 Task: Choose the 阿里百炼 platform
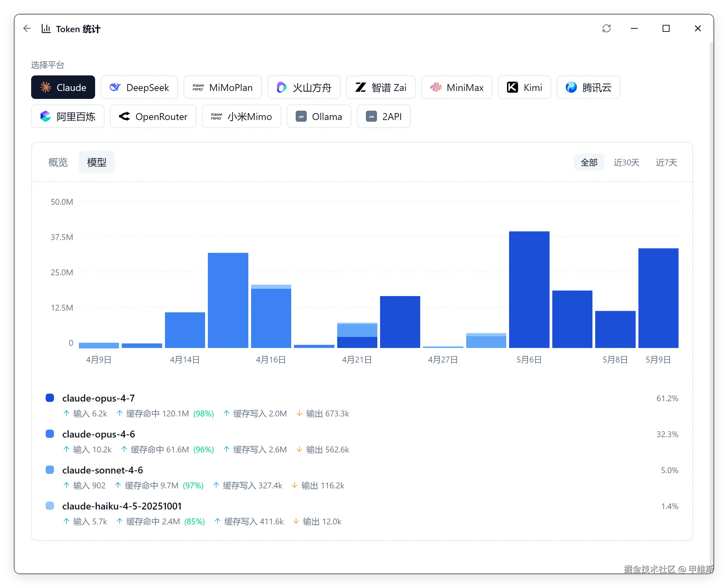coord(67,116)
